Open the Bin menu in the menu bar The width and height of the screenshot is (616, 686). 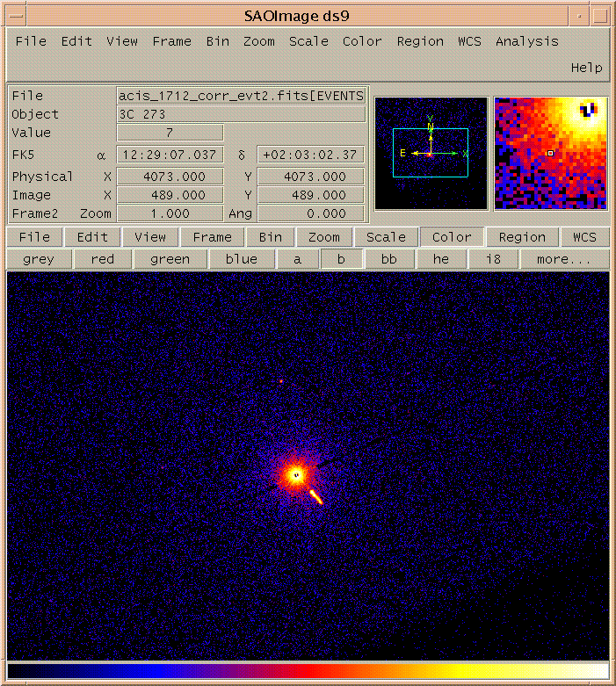(218, 41)
